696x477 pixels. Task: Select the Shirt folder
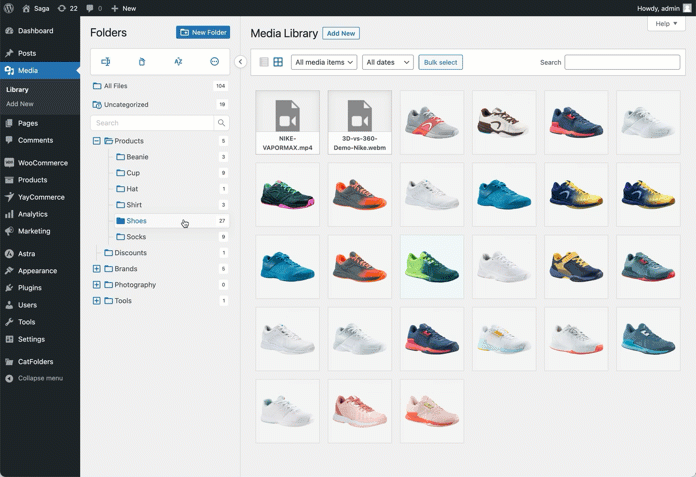coord(172,205)
